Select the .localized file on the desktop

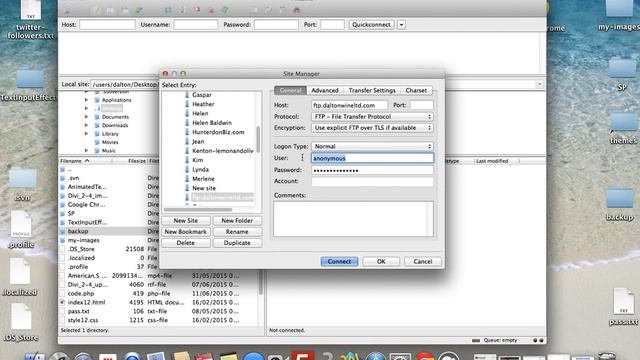coord(20,277)
